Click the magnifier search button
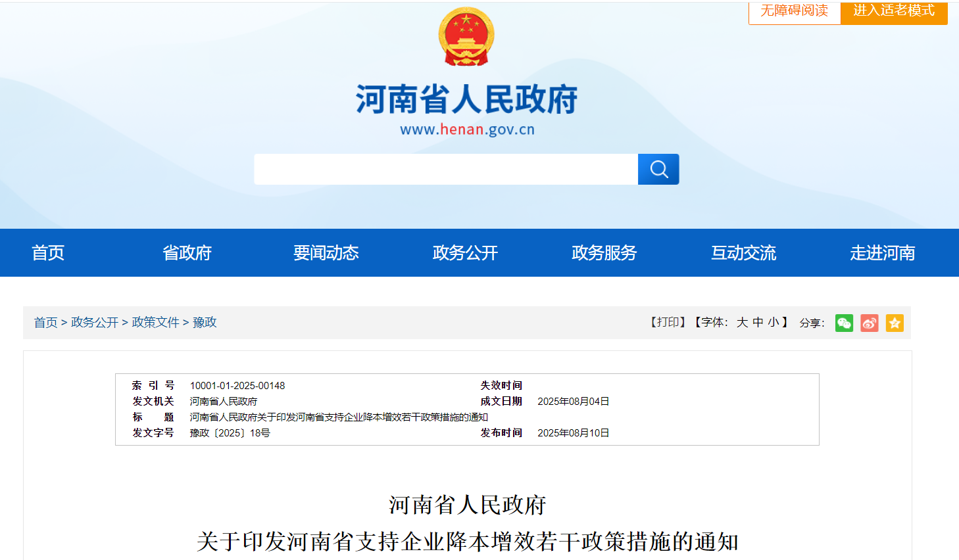This screenshot has width=959, height=560. tap(658, 170)
